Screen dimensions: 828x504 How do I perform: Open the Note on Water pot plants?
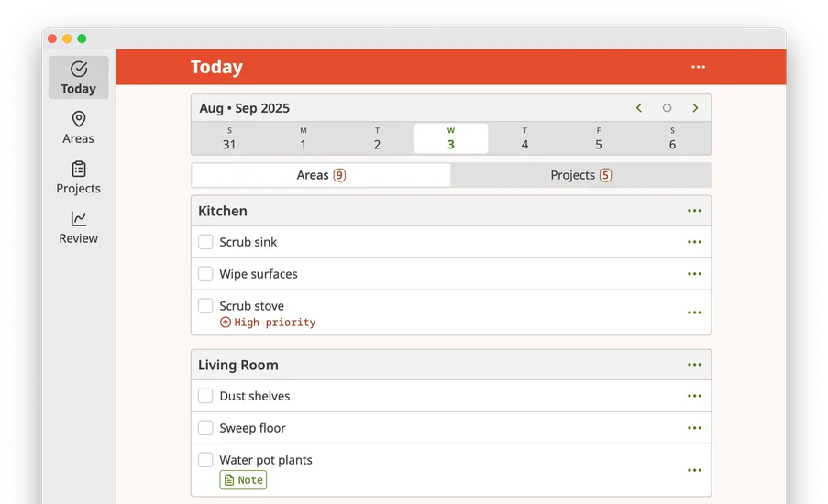tap(243, 480)
